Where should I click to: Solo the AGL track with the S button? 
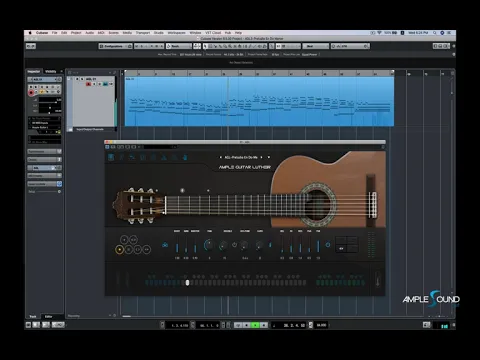tap(82, 79)
